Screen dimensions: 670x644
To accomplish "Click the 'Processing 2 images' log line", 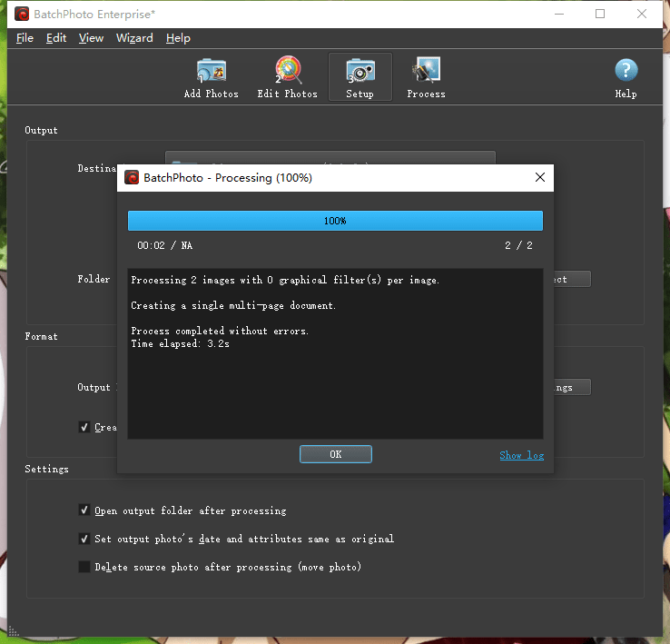I will pyautogui.click(x=285, y=280).
